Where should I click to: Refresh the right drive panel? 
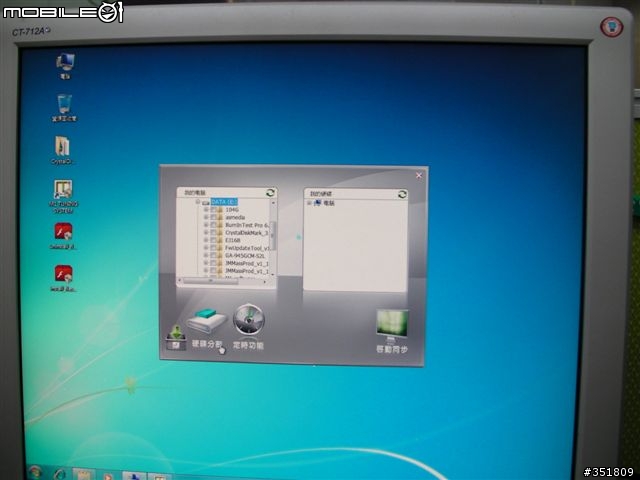click(402, 194)
